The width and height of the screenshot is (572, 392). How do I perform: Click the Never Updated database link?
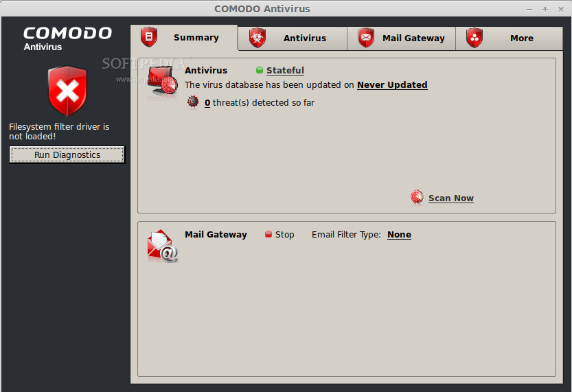(x=392, y=85)
